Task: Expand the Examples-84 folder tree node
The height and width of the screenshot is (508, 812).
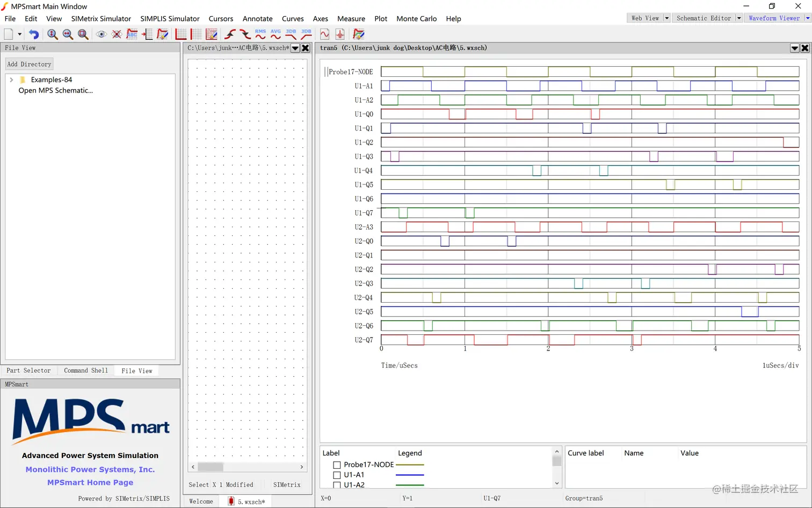Action: 11,80
